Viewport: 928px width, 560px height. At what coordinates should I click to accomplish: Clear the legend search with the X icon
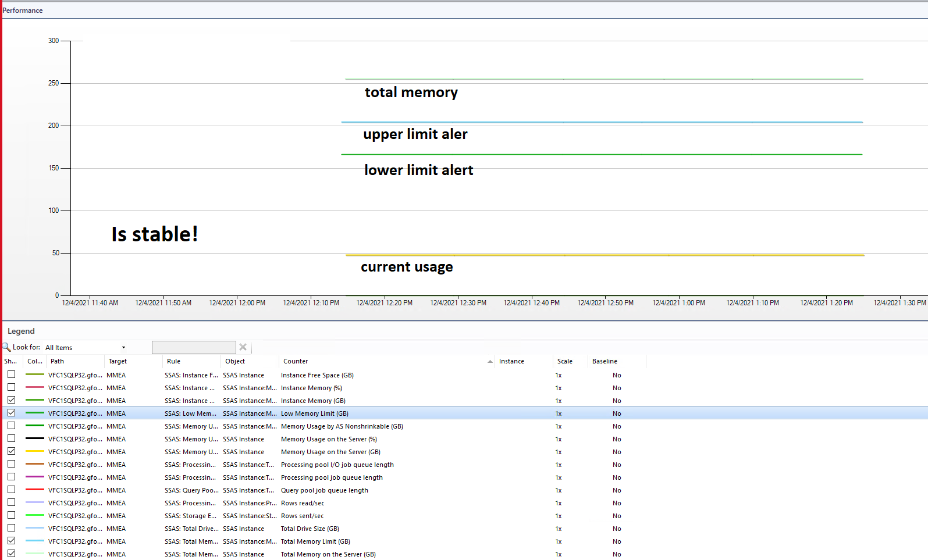coord(243,347)
